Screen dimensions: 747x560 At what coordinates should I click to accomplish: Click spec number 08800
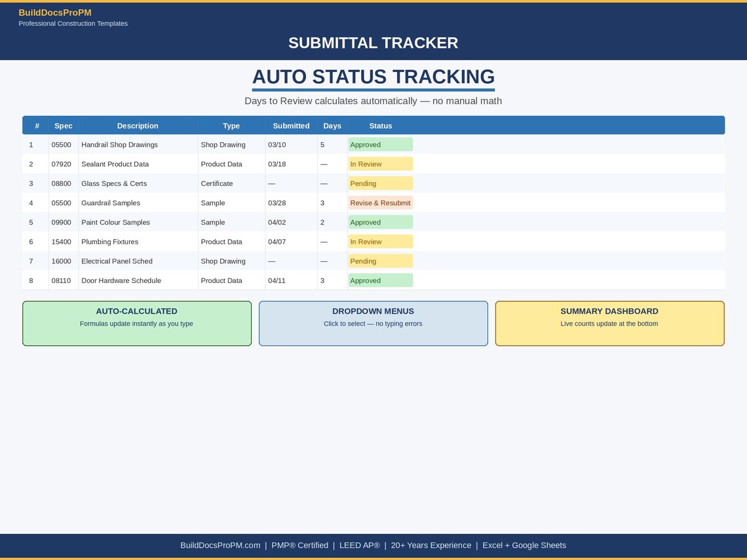pos(61,183)
